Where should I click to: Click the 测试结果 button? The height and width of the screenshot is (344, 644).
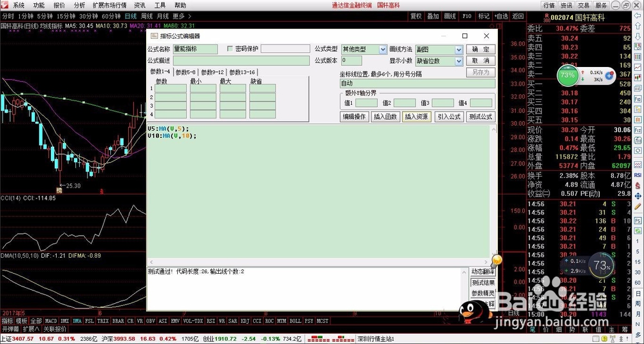pos(483,283)
